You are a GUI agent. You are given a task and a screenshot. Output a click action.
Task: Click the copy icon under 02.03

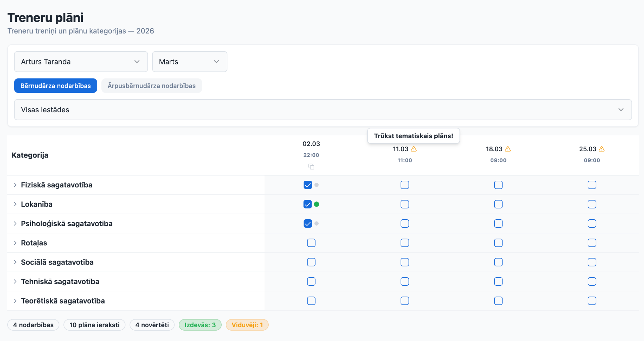tap(311, 167)
